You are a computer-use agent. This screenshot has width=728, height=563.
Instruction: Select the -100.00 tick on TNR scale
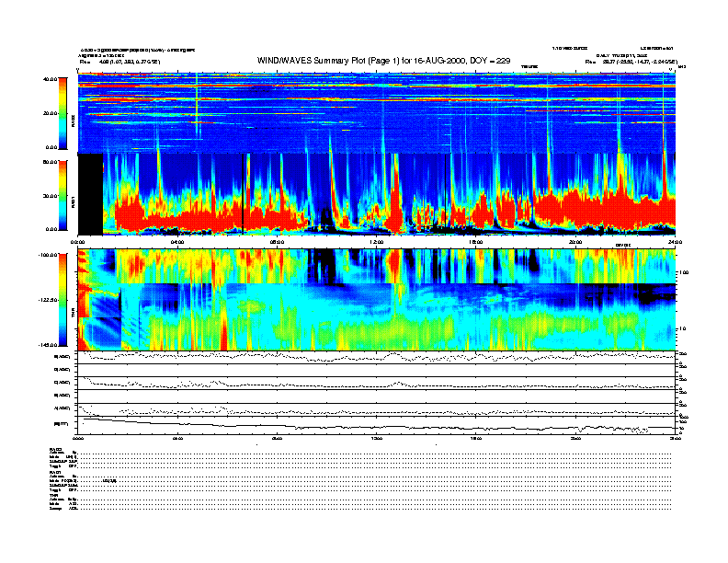[x=48, y=255]
